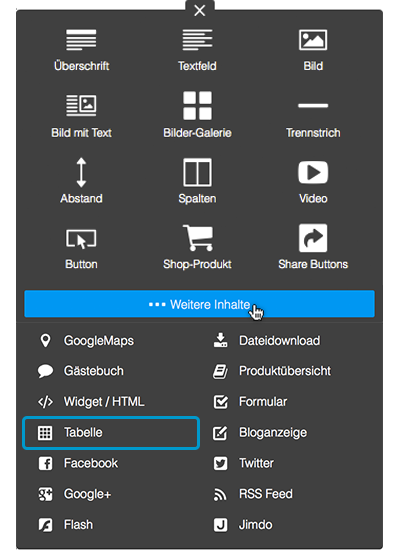
Task: Pick the Widget / HTML code icon
Action: click(x=45, y=402)
